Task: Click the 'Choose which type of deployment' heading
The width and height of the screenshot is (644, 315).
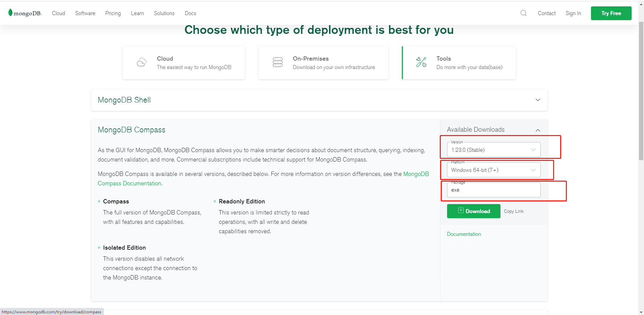Action: coord(319,30)
